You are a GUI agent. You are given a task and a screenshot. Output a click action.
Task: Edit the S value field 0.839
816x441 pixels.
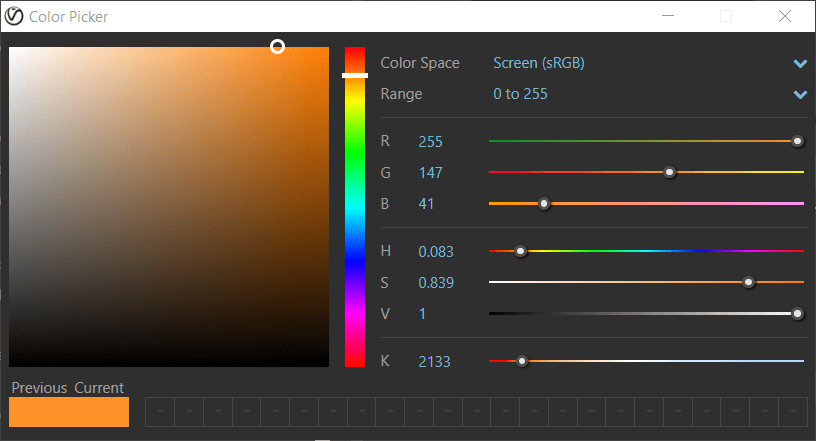tap(436, 283)
